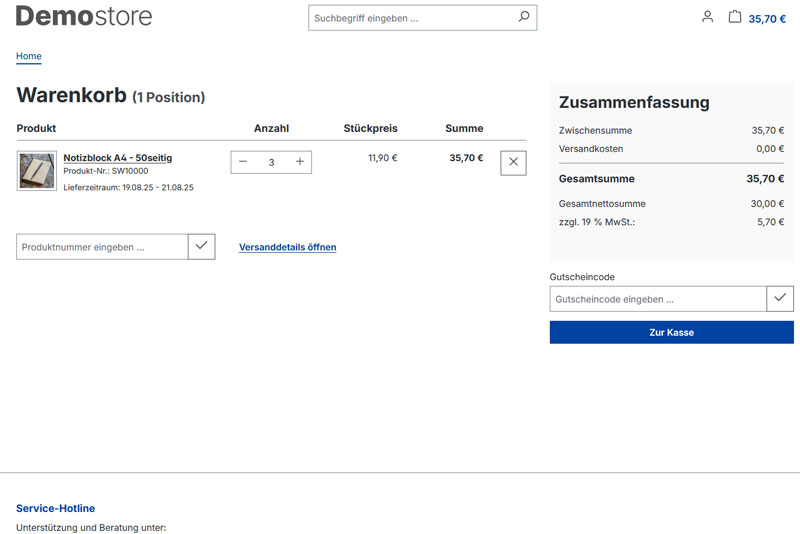This screenshot has height=534, width=800.
Task: Proceed with Zur Kasse button
Action: coord(671,332)
